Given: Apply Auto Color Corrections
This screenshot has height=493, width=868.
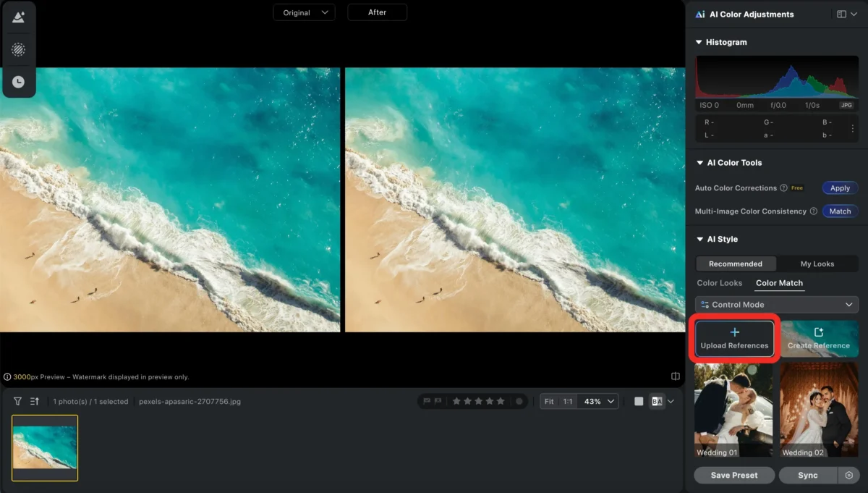Looking at the screenshot, I should click(840, 188).
